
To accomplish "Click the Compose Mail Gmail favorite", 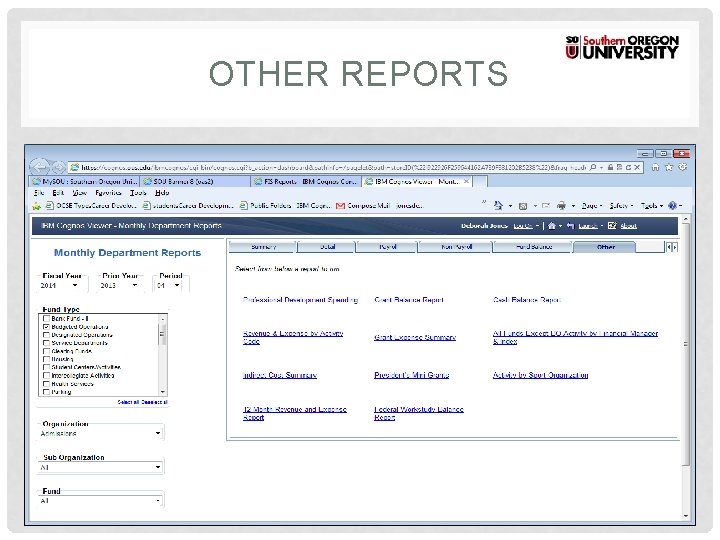I will [x=379, y=206].
